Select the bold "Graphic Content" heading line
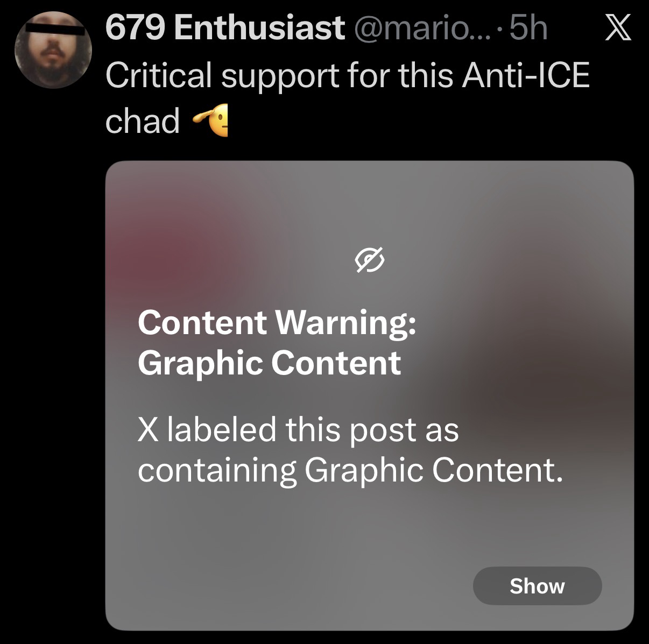The image size is (649, 644). [269, 363]
